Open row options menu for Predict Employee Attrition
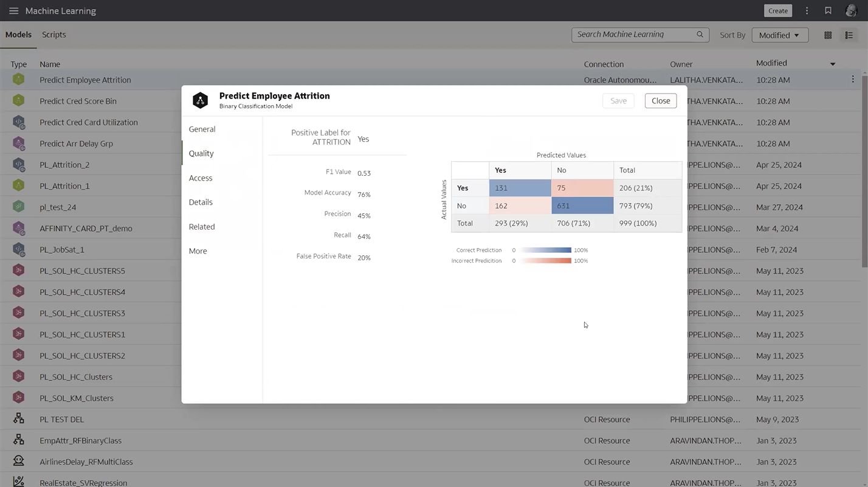868x487 pixels. [x=853, y=79]
